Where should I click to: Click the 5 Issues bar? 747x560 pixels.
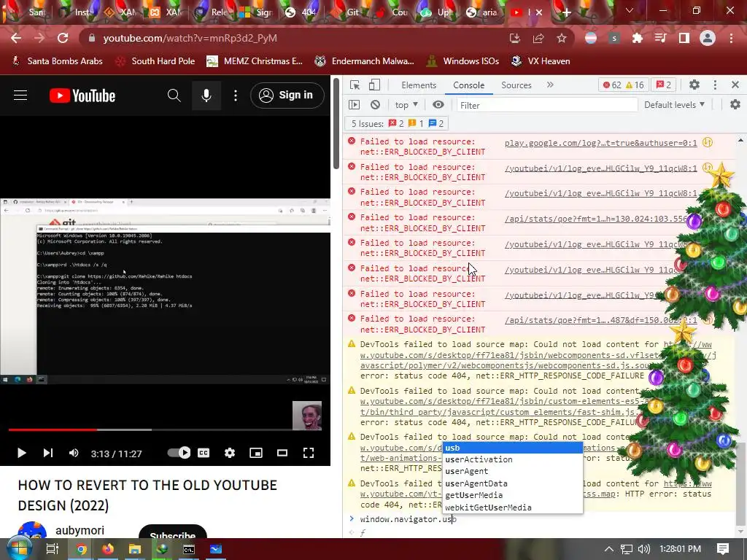pyautogui.click(x=397, y=124)
